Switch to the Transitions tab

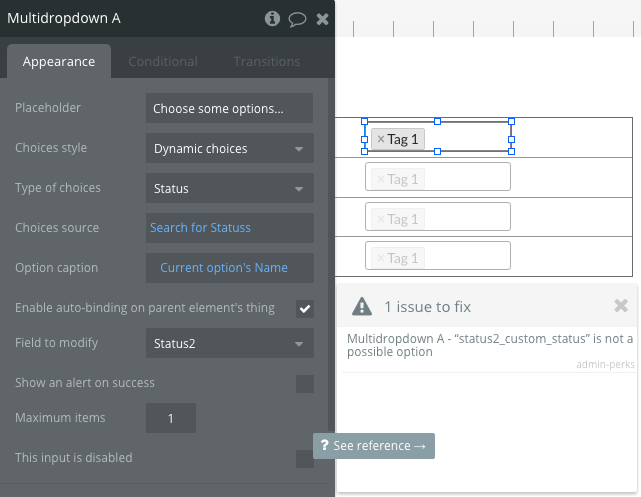coord(267,61)
